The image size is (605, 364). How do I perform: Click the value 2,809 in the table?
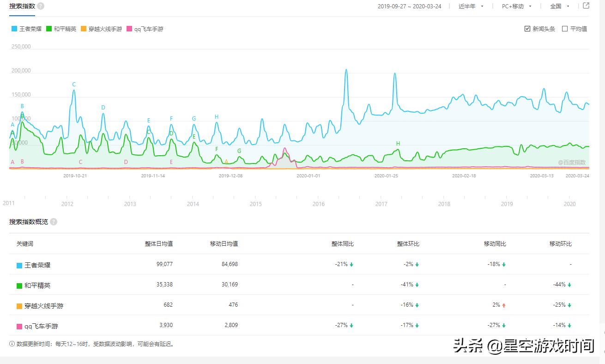pyautogui.click(x=231, y=325)
